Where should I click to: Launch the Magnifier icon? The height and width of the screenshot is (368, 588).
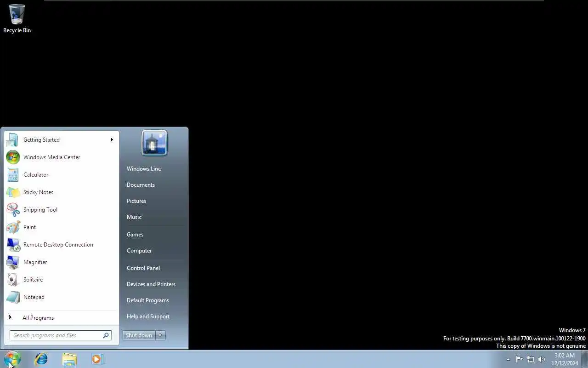point(12,262)
